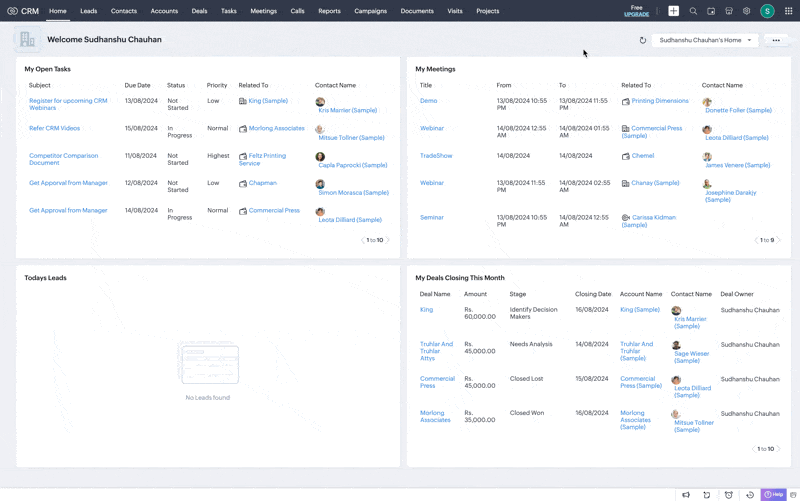Viewport: 800px width, 501px height.
Task: Expand Sudhanshu Chauhan's Home dropdown
Action: coord(705,40)
